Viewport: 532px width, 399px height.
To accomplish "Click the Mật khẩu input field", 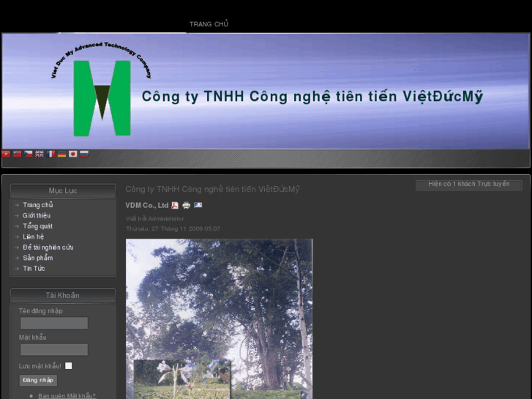I will point(54,349).
